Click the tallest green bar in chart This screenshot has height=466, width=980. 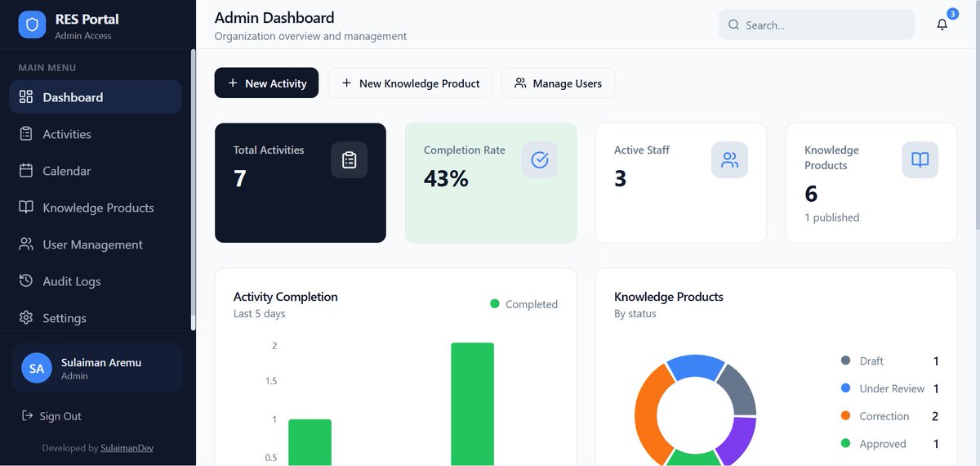click(472, 404)
